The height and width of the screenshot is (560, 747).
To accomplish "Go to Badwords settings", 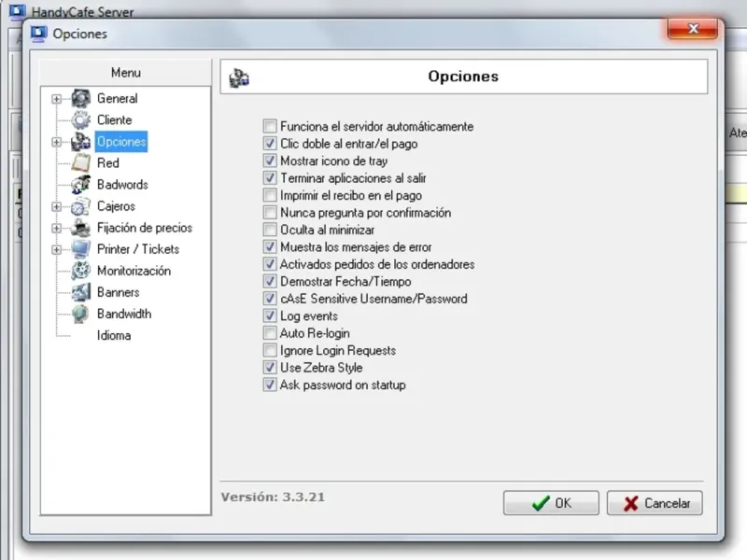I will (x=122, y=185).
